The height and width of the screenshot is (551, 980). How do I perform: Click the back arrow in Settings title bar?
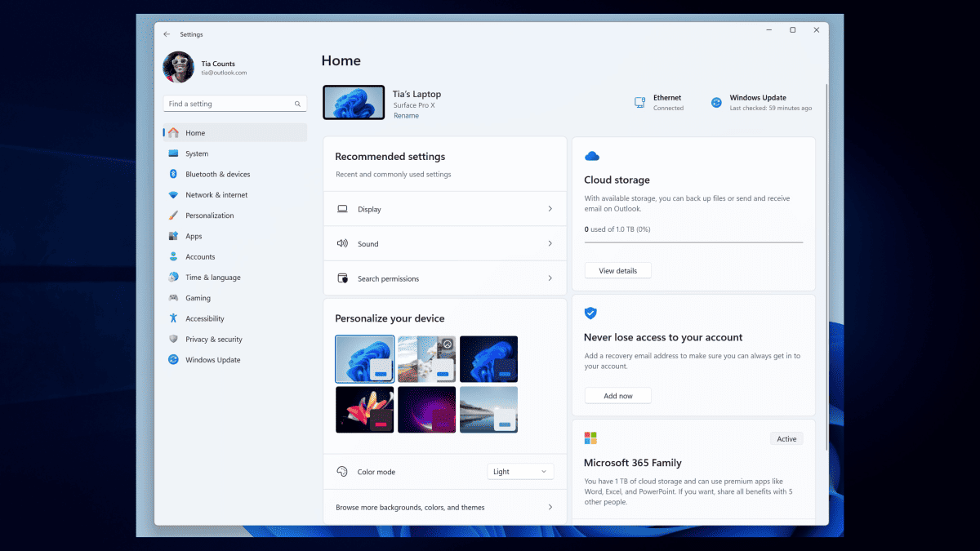point(167,34)
